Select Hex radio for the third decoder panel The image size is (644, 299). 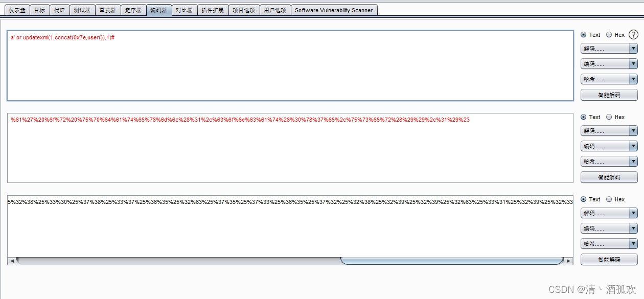point(609,199)
